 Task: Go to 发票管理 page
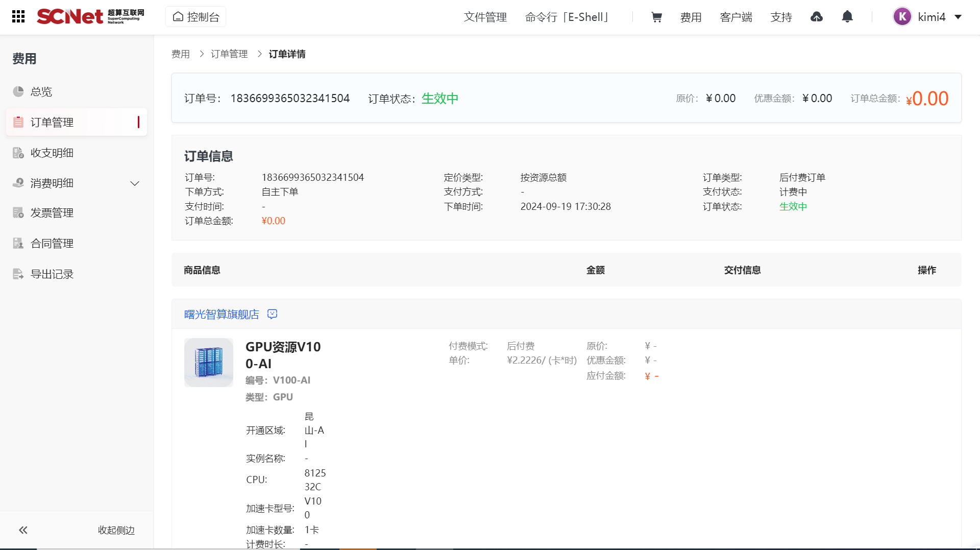tap(52, 213)
